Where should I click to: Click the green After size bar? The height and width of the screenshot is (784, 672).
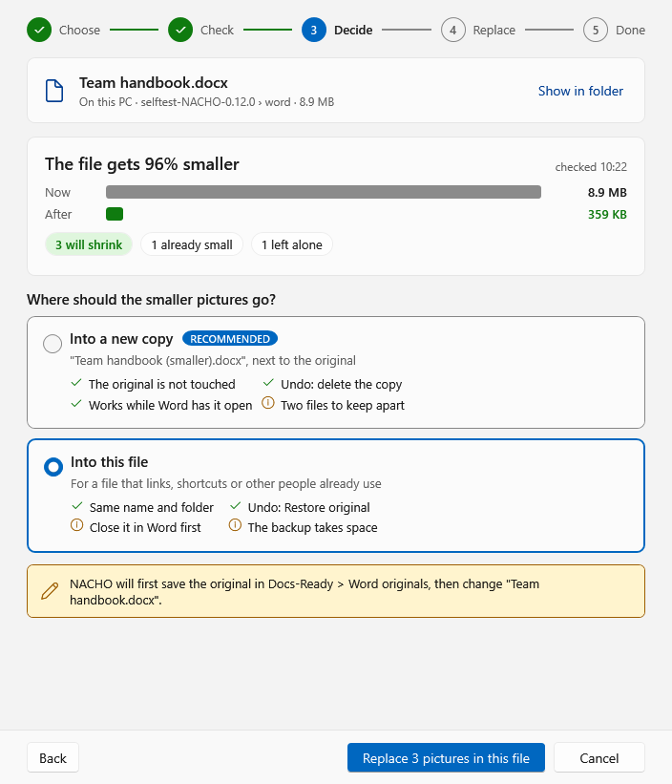[x=115, y=214]
